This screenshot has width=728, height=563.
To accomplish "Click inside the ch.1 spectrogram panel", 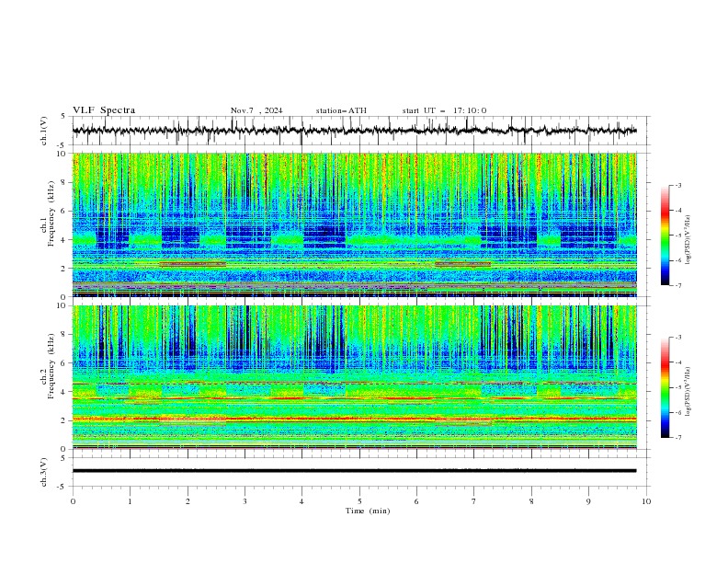I will (354, 224).
